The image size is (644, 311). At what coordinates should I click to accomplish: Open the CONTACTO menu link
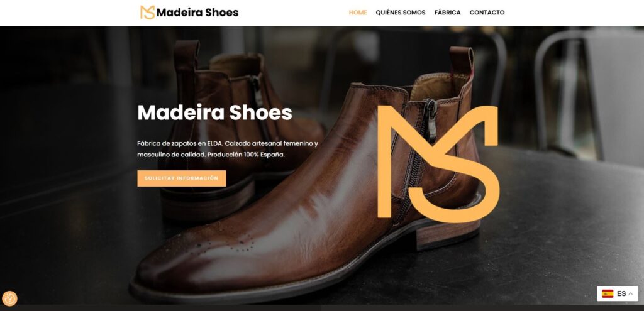(487, 13)
